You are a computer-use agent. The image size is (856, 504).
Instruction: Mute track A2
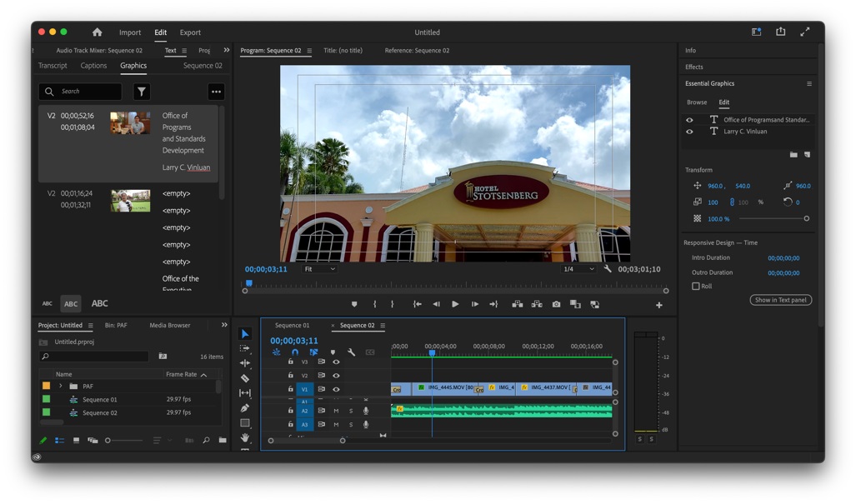(336, 411)
